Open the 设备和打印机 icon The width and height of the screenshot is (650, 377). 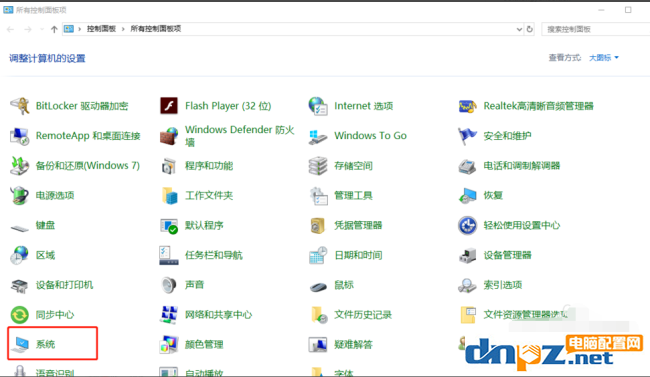19,285
